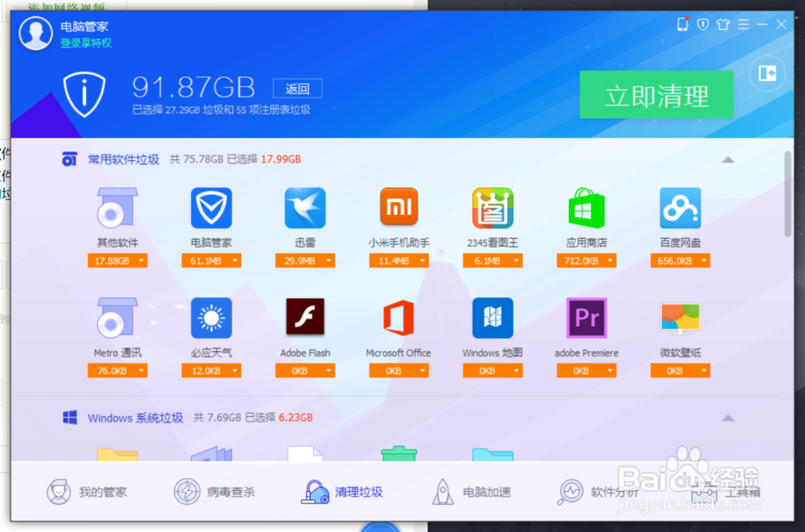
Task: Collapse the 常用软件垃圾 section
Action: pyautogui.click(x=728, y=159)
